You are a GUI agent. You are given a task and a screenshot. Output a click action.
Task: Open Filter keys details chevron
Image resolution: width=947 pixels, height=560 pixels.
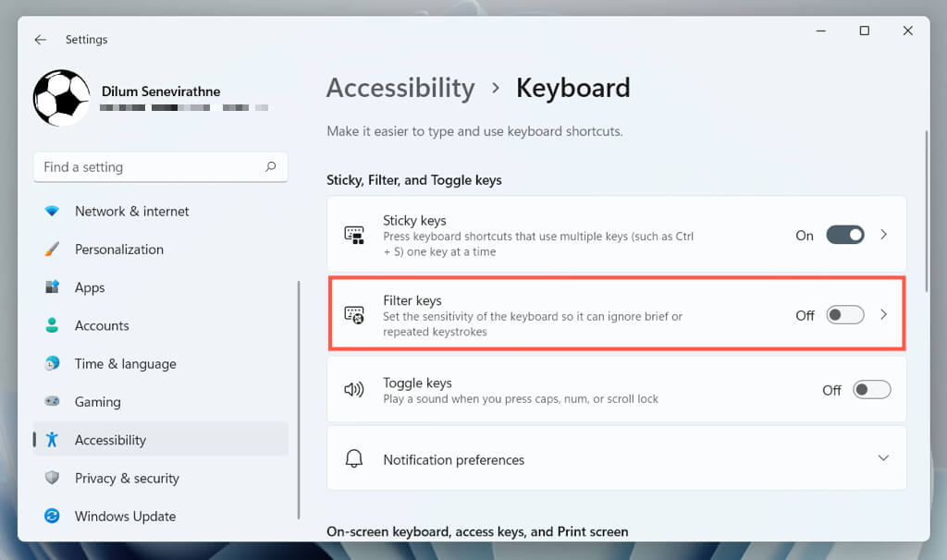pyautogui.click(x=884, y=315)
